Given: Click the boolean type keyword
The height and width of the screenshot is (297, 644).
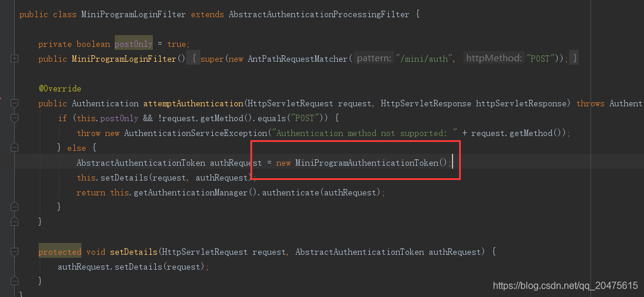Looking at the screenshot, I should [x=93, y=44].
